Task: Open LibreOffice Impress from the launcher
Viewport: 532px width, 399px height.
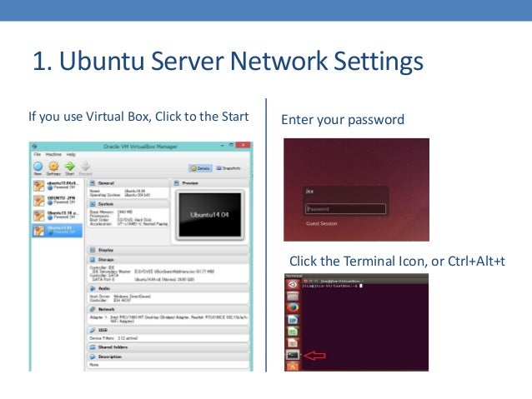Action: [293, 343]
